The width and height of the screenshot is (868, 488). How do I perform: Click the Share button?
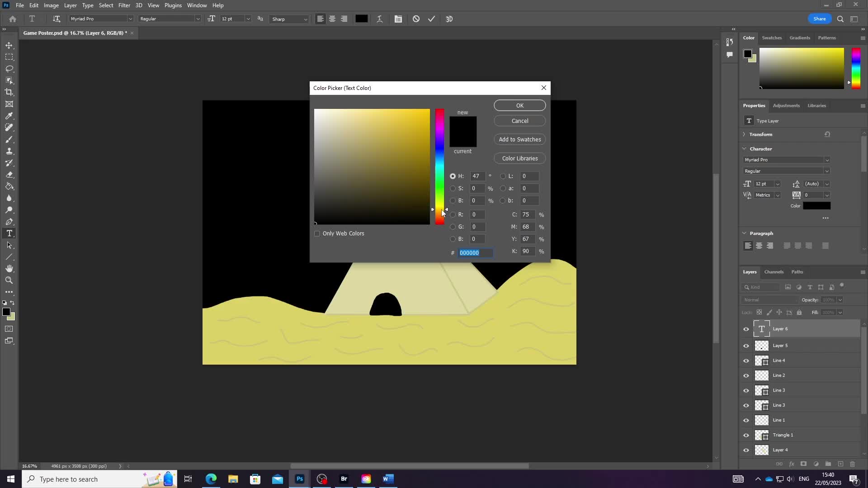[x=820, y=19]
